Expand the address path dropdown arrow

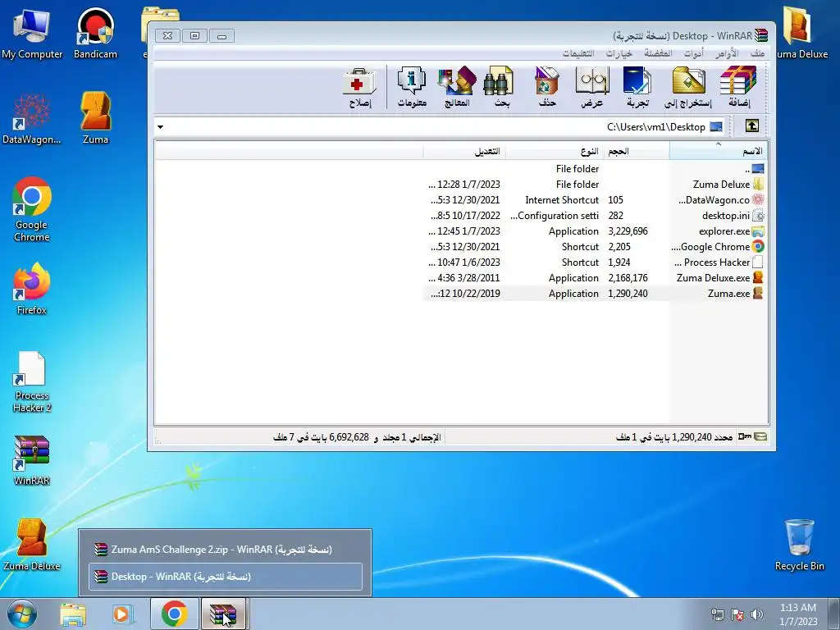(x=160, y=127)
